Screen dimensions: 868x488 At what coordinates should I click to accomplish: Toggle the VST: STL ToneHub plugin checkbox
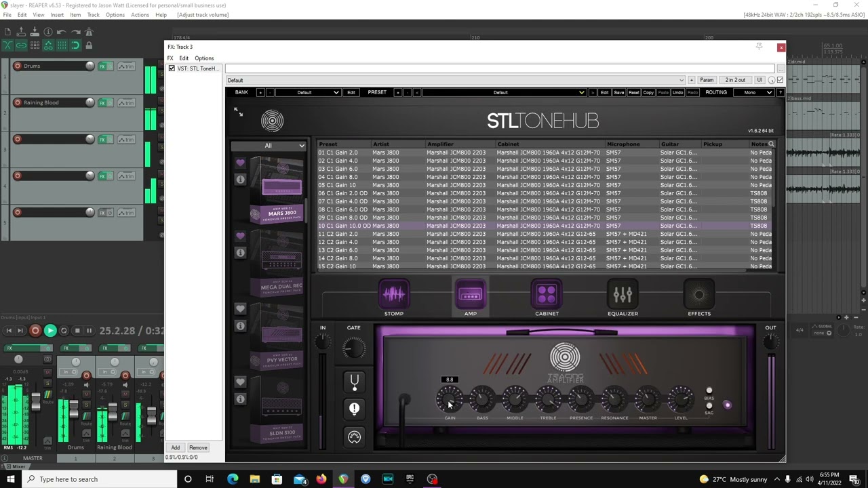coord(172,68)
